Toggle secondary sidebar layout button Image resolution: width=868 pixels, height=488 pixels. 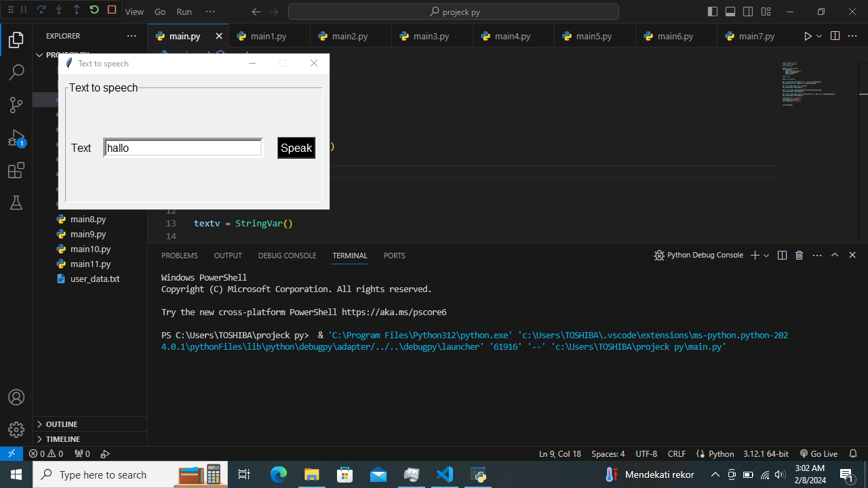pos(748,12)
